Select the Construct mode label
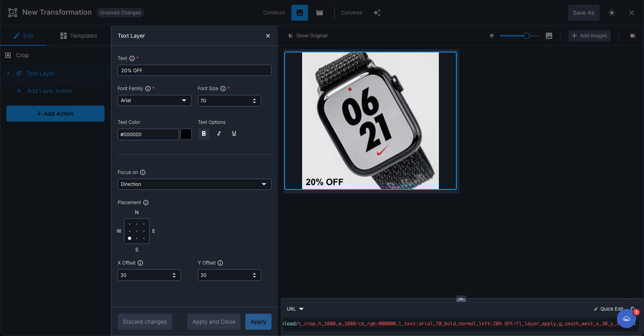Screen dimensions: 644x336 [x=274, y=13]
